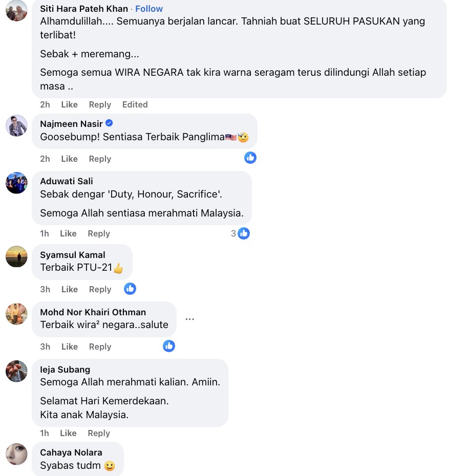Open Siti Hara Pateh Khan's profile picture
The image size is (469, 476).
click(x=16, y=10)
